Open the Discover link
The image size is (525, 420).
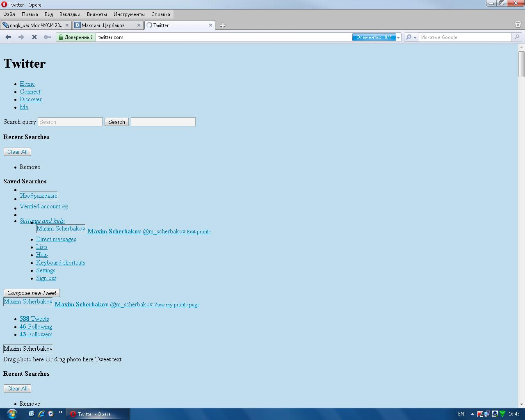[x=31, y=99]
